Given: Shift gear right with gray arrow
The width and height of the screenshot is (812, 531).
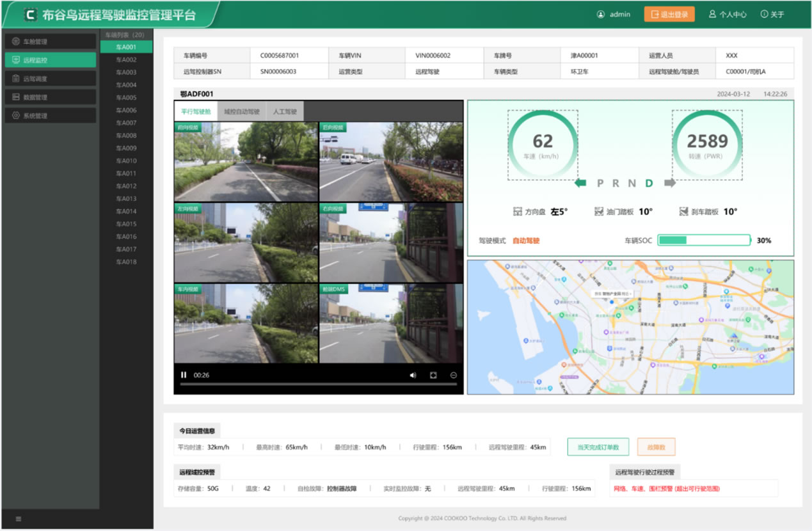Looking at the screenshot, I should [x=670, y=183].
